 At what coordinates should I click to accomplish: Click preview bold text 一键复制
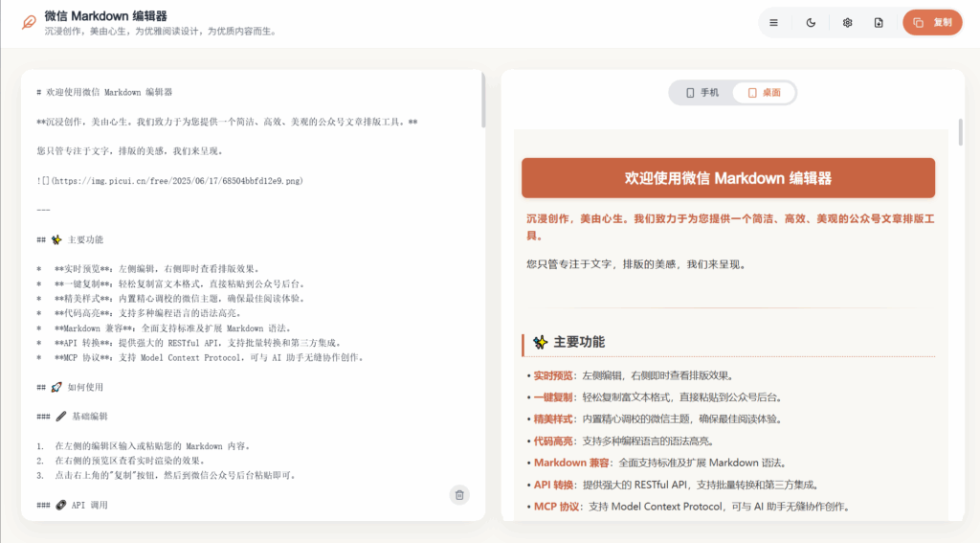click(553, 397)
